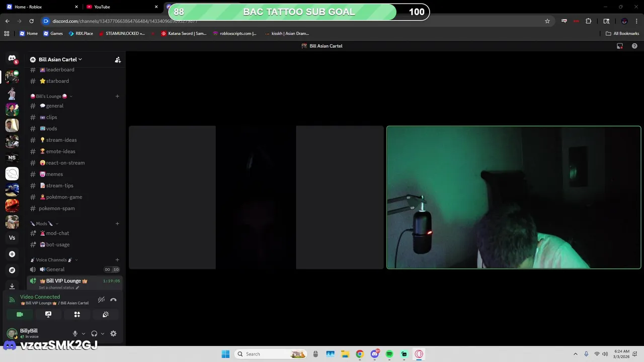Viewport: 644px width, 362px height.
Task: Create a channel in Mods with the plus icon
Action: pyautogui.click(x=117, y=224)
